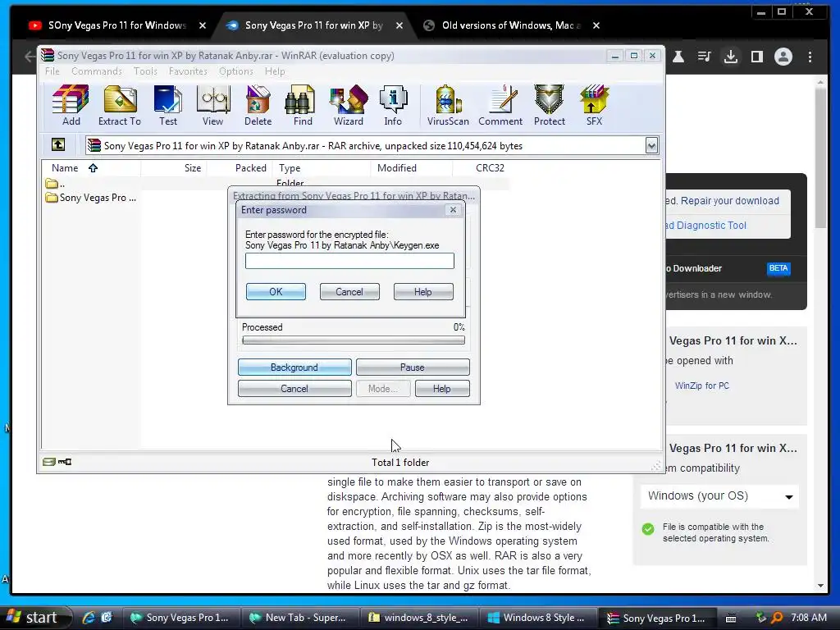
Task: Click the Chrome labs flask icon
Action: pyautogui.click(x=678, y=57)
